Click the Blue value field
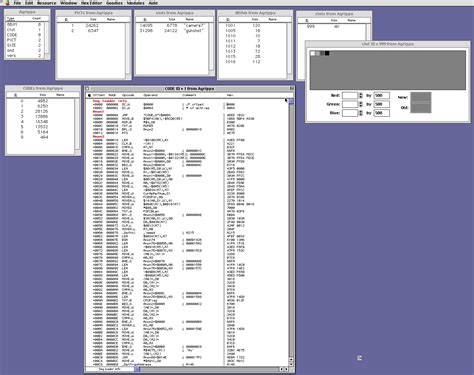The height and width of the screenshot is (375, 474). pyautogui.click(x=350, y=113)
